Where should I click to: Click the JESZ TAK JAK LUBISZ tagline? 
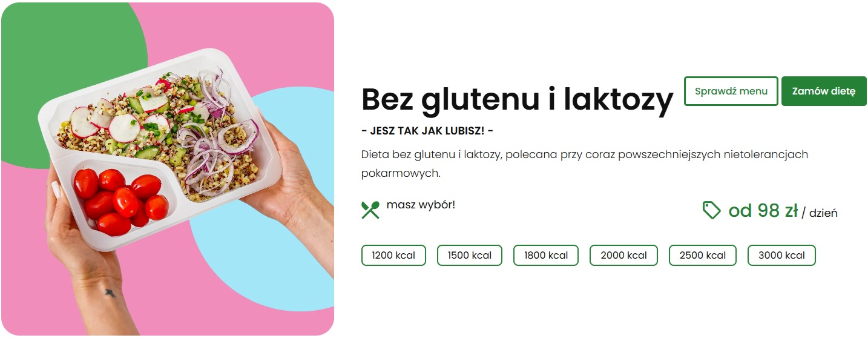click(427, 131)
